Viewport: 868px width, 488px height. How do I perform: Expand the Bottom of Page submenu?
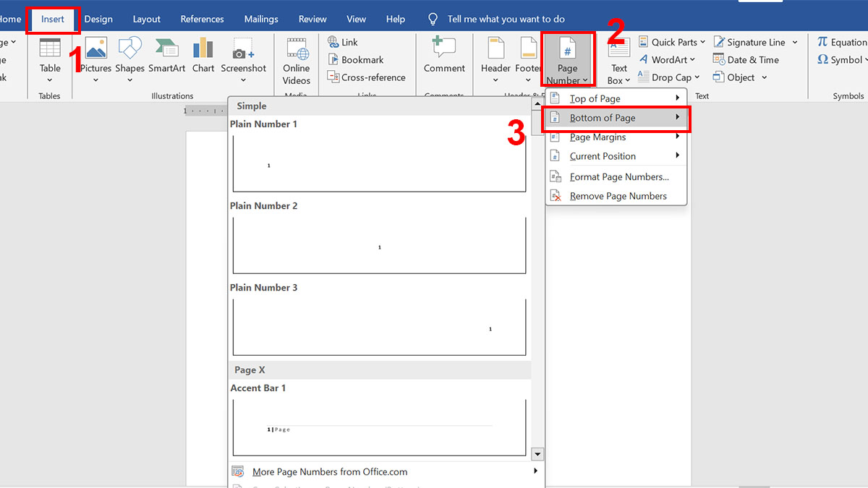(603, 117)
